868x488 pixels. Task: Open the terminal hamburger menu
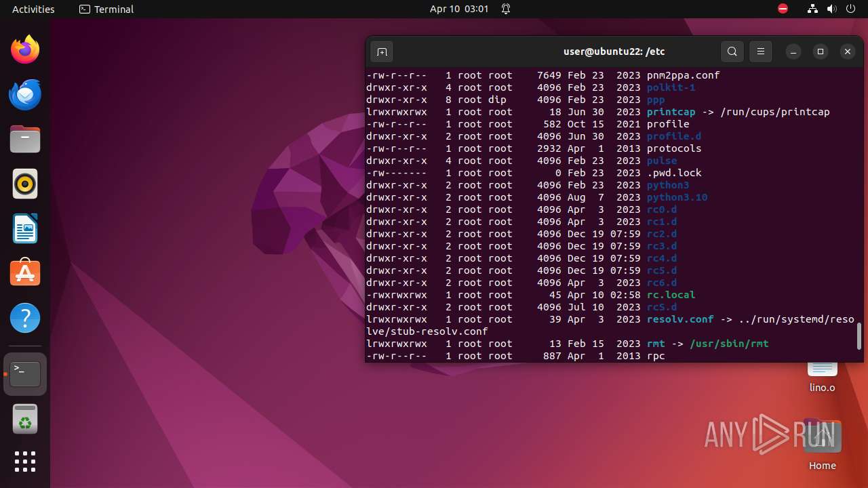pos(761,52)
